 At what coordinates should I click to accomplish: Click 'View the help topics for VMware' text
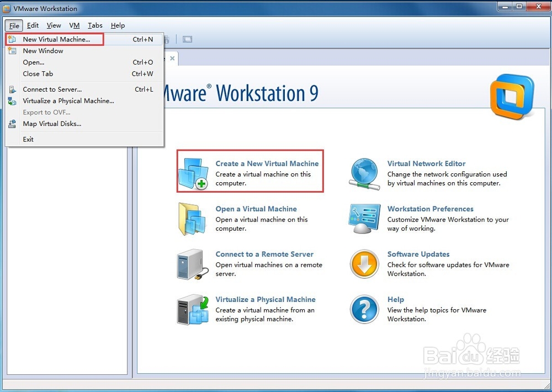pos(437,310)
